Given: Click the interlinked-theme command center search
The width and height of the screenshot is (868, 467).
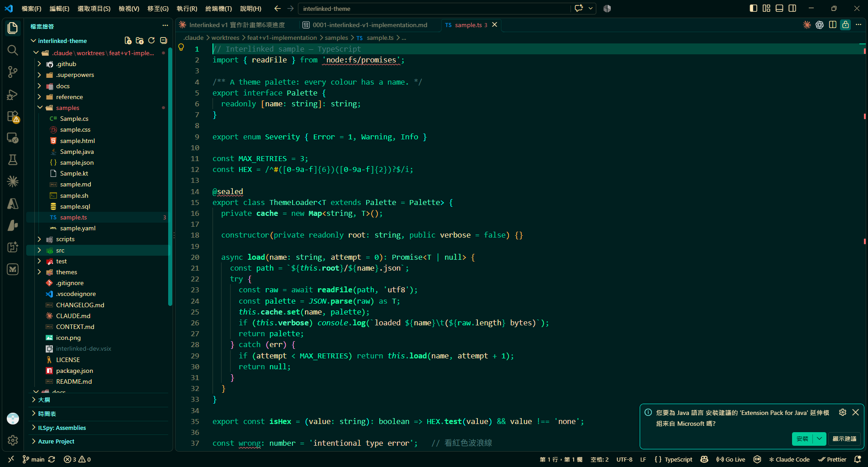Looking at the screenshot, I should coord(434,9).
